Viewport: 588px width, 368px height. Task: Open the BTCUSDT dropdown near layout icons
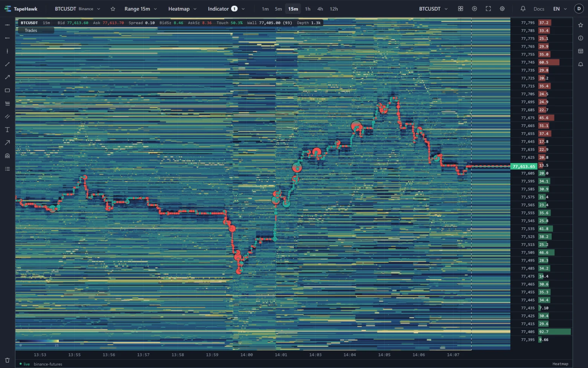(433, 9)
